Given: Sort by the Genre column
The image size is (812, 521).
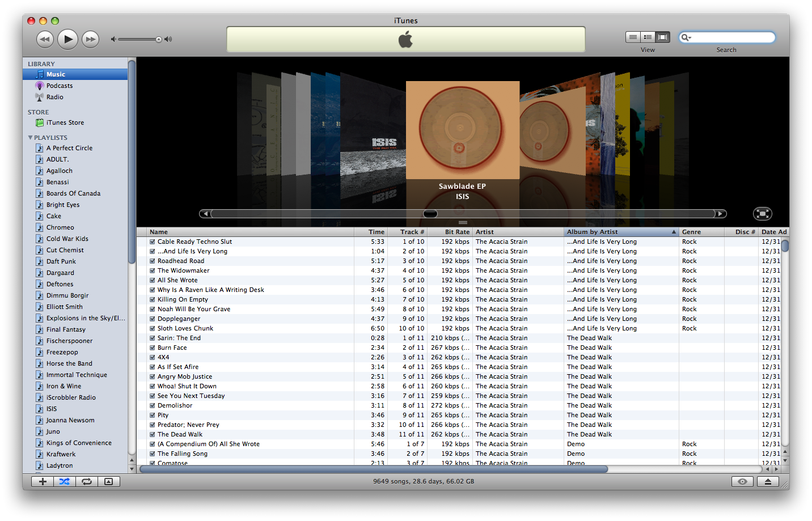Looking at the screenshot, I should [x=702, y=232].
